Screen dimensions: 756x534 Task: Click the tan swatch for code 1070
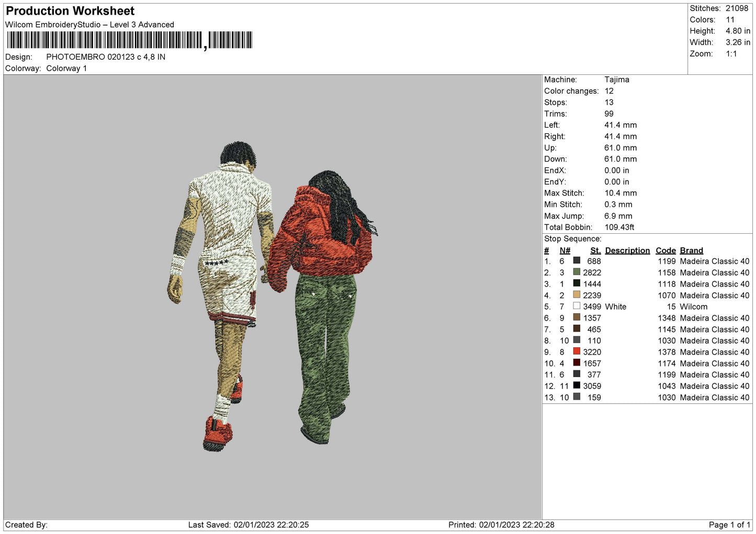(577, 294)
